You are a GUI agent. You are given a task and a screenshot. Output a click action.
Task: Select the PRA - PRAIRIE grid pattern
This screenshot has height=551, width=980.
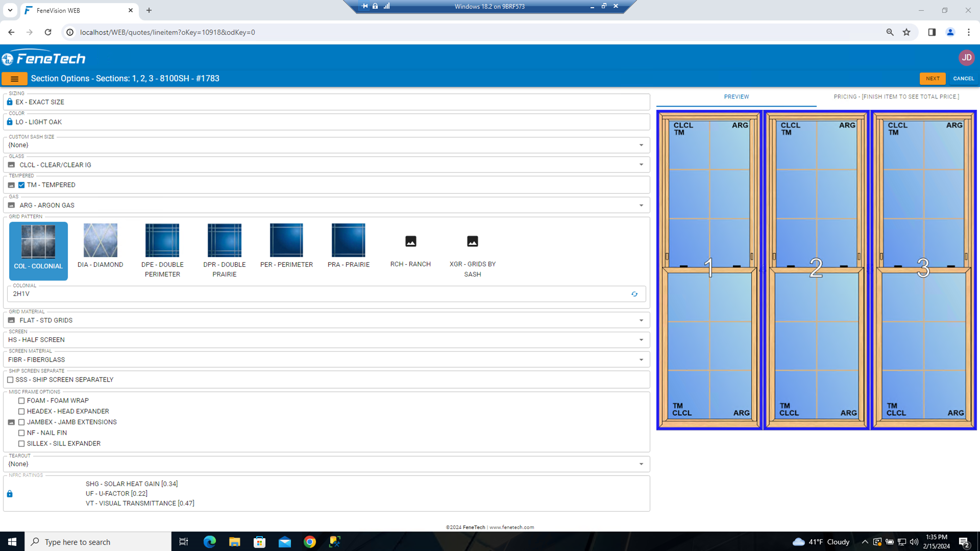[349, 251]
